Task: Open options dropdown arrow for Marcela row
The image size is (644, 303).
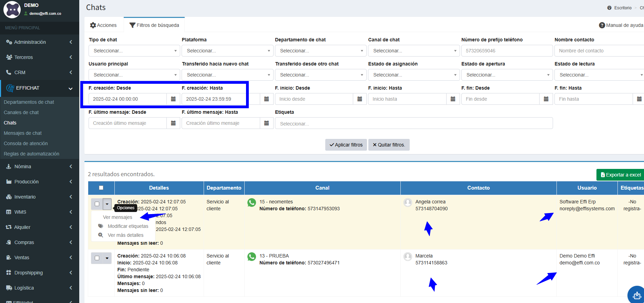Action: click(107, 258)
